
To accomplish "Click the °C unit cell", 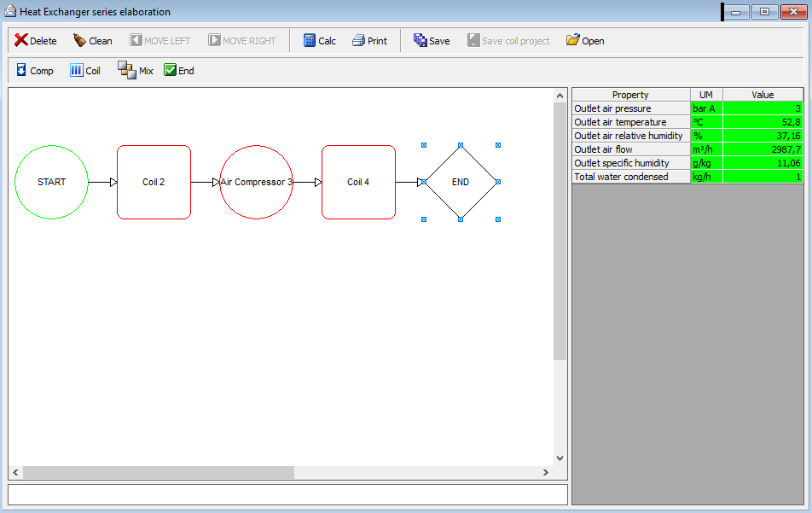I will (706, 122).
